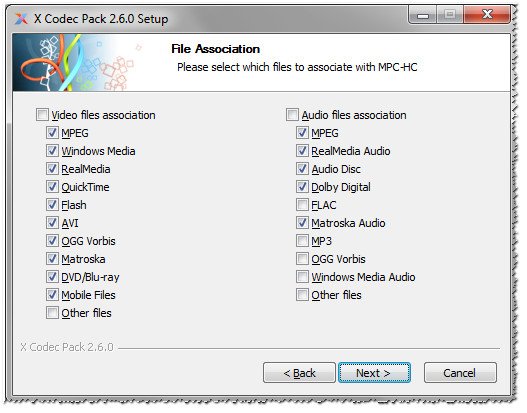This screenshot has height=413, width=527.
Task: Enable FLAC audio association
Action: (302, 205)
